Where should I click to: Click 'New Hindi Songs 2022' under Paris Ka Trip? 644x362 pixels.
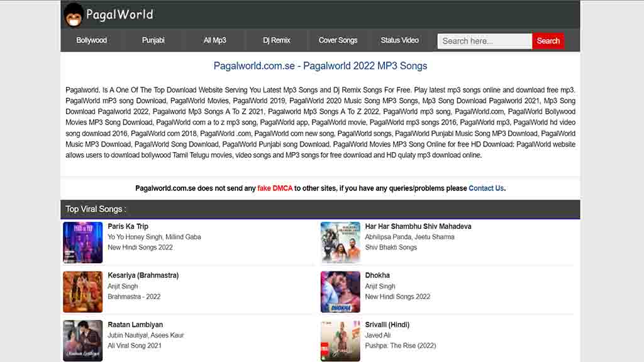140,247
